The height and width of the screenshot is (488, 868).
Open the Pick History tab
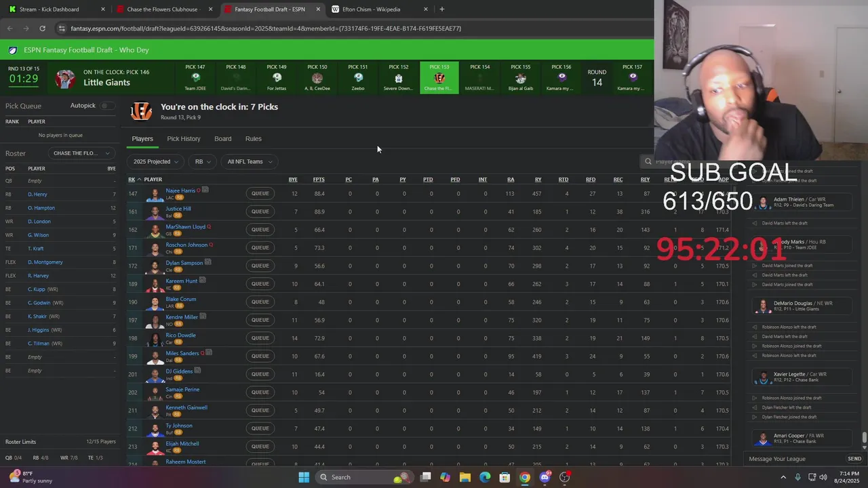pyautogui.click(x=184, y=139)
